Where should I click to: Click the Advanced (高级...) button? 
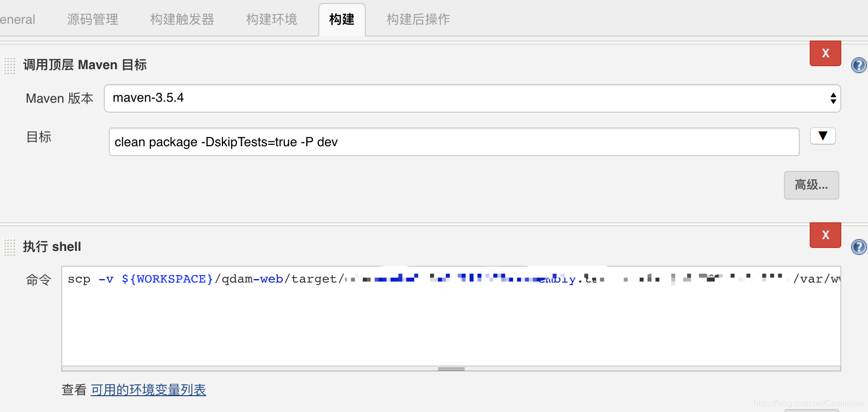tap(811, 185)
